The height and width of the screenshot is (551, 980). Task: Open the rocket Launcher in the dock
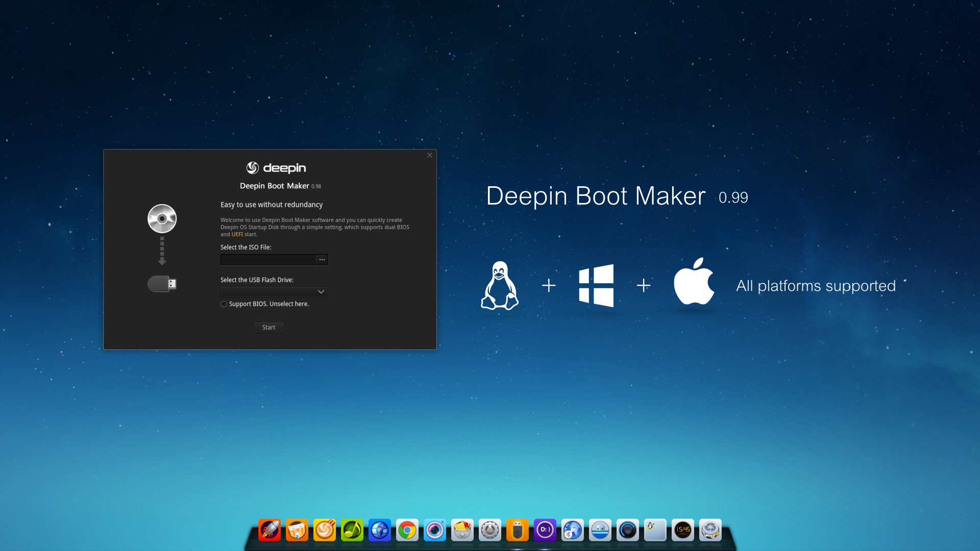pyautogui.click(x=269, y=530)
